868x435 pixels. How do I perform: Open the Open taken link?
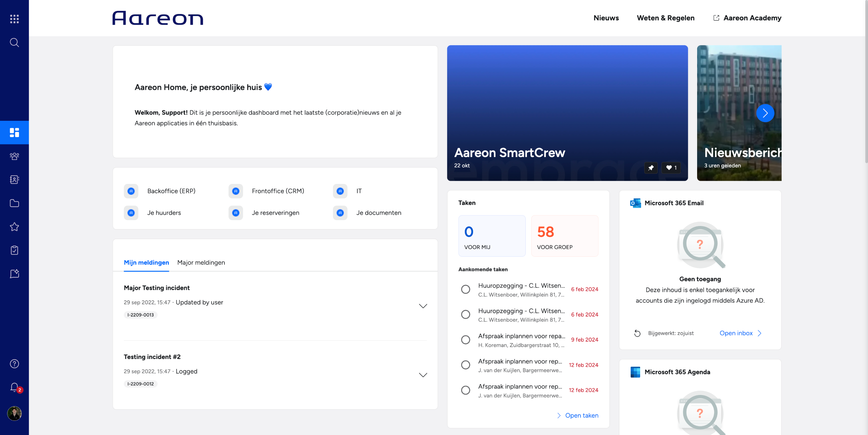click(578, 415)
